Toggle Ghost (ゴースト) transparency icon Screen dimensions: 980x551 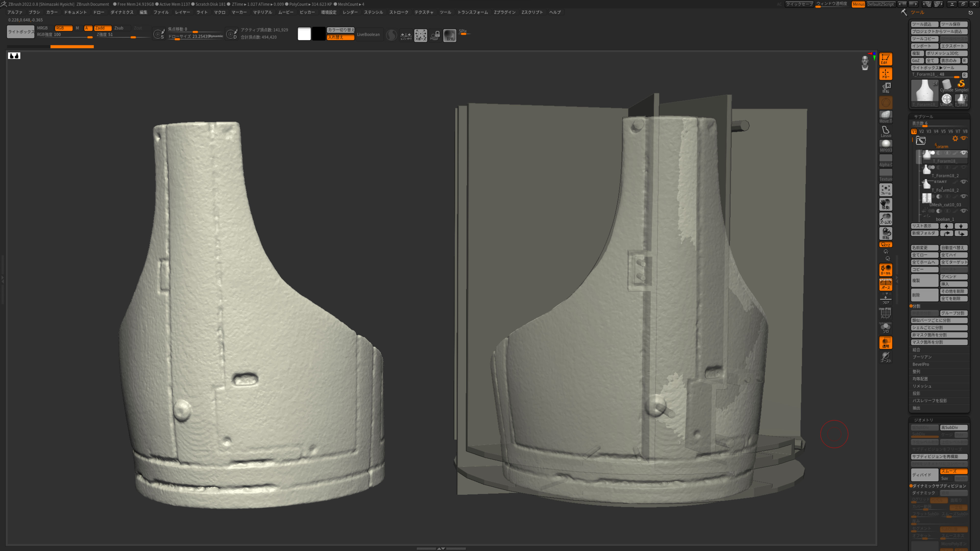[x=885, y=357]
